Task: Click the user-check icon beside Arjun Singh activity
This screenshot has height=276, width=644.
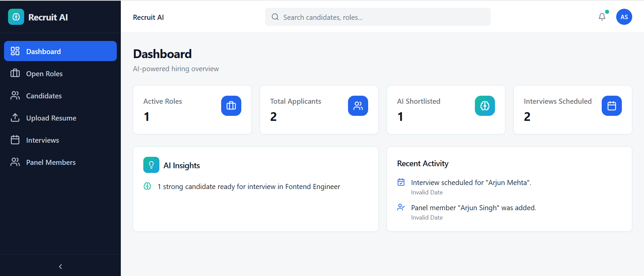Action: [x=401, y=207]
